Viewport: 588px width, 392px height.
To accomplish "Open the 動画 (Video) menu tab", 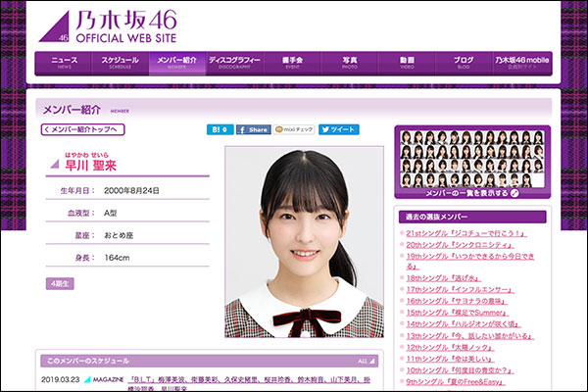I will click(x=406, y=63).
